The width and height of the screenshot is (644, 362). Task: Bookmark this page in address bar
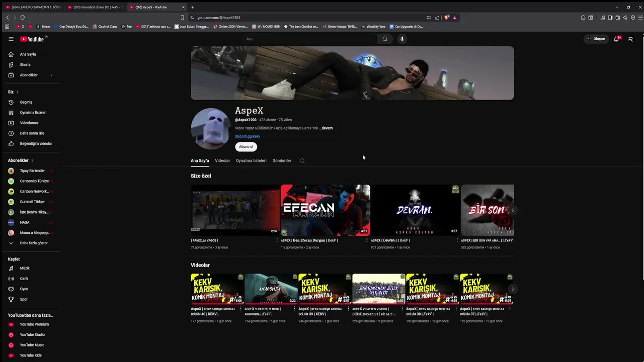182,18
